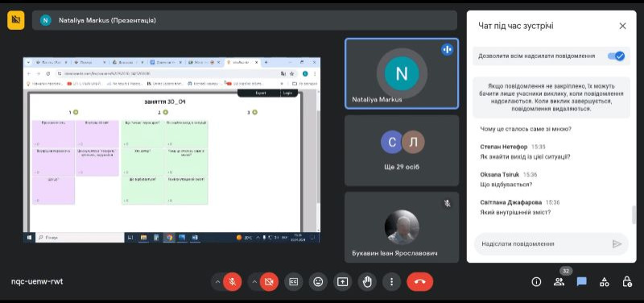Screen dimensions: 644x303
Task: Open the participants list people icon
Action: (559, 281)
